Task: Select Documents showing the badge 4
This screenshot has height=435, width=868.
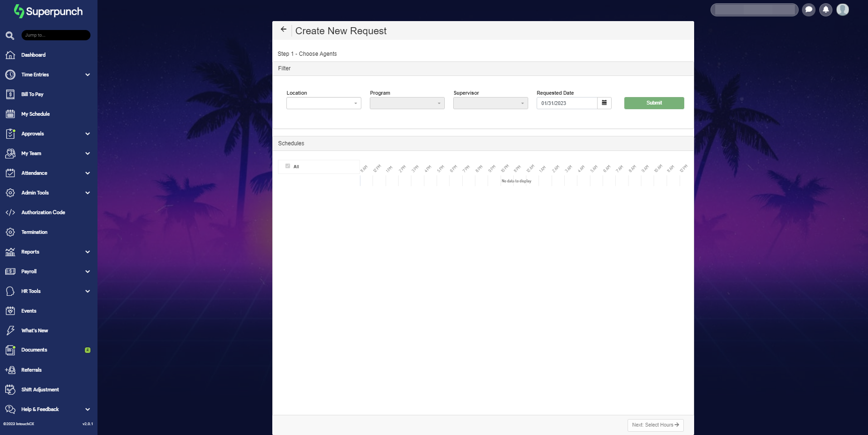Action: (x=34, y=350)
